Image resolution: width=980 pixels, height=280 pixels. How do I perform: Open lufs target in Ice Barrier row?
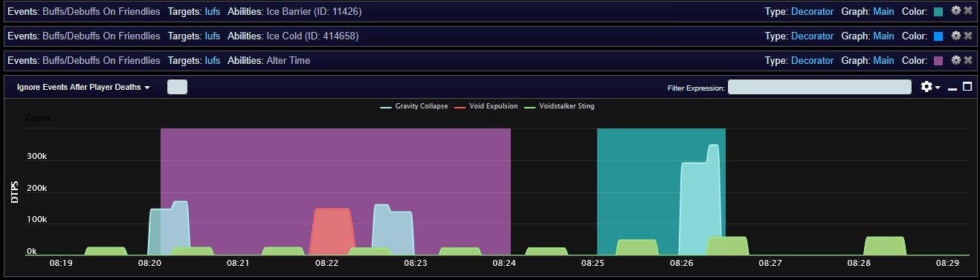tap(213, 12)
